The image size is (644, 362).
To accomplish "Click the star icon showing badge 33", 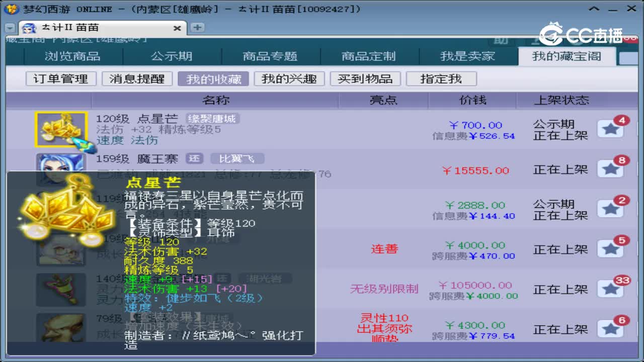I will pos(611,289).
